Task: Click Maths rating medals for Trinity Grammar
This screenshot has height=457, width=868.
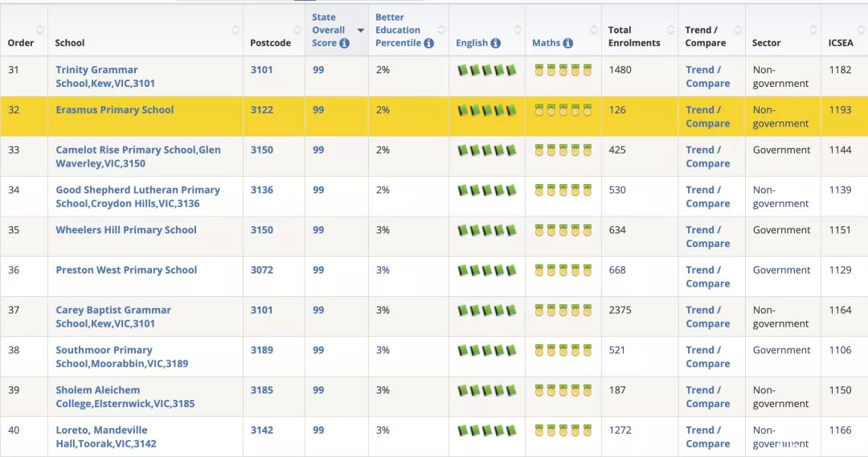Action: (x=563, y=70)
